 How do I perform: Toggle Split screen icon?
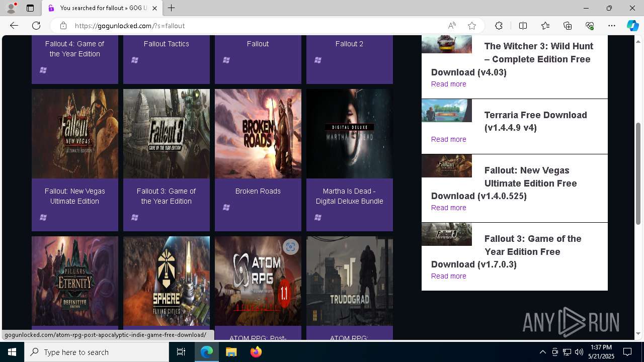523,26
